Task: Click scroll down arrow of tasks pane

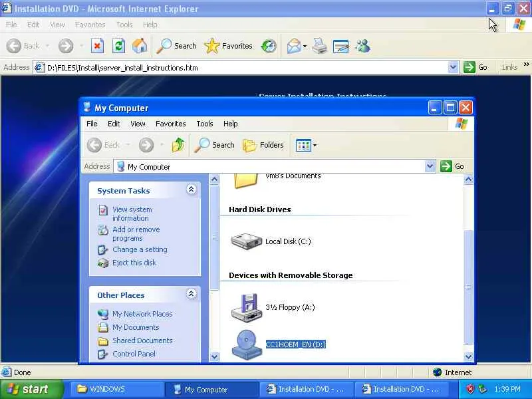Action: tap(214, 356)
